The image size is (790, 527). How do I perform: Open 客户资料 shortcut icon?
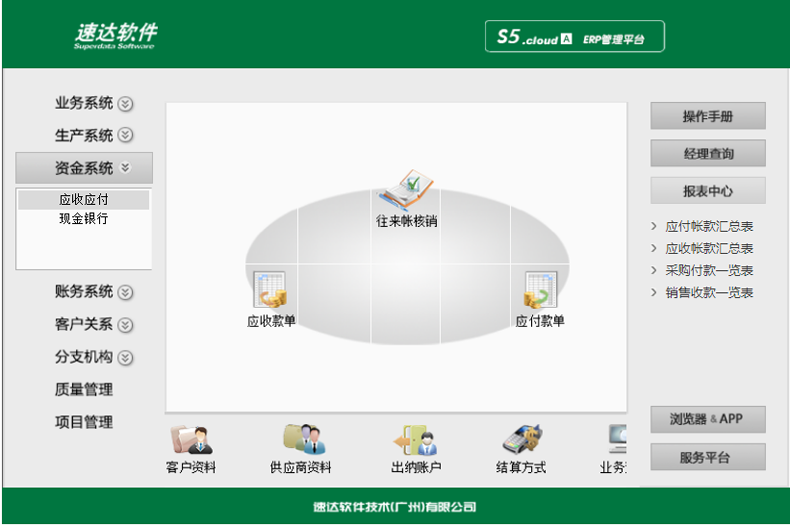tap(190, 442)
